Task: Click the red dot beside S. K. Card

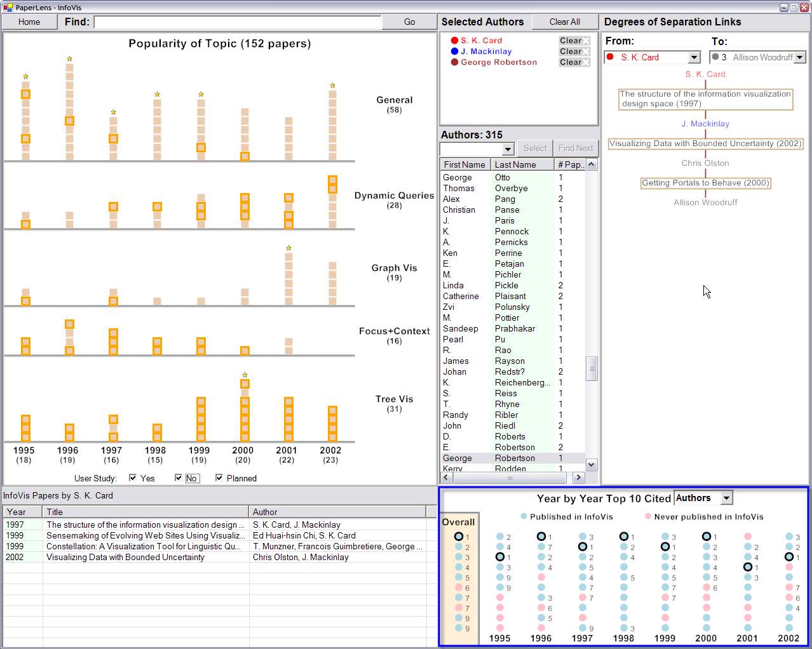Action: click(454, 41)
